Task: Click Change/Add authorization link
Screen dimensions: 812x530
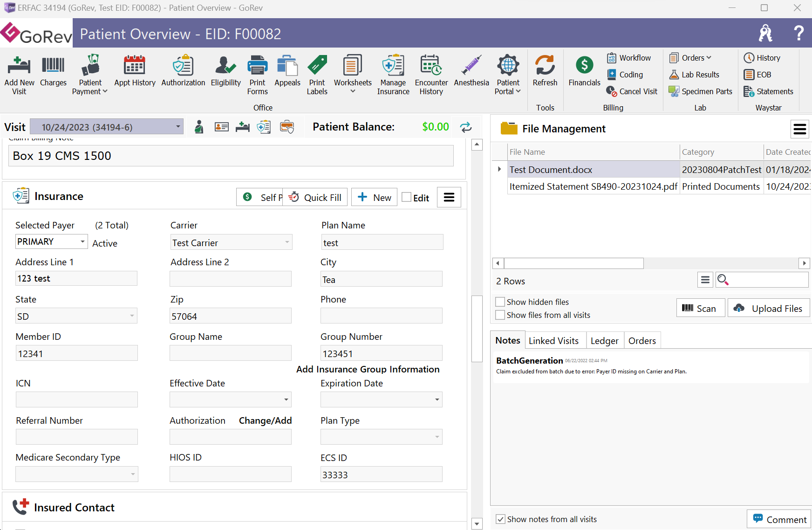Action: tap(265, 420)
